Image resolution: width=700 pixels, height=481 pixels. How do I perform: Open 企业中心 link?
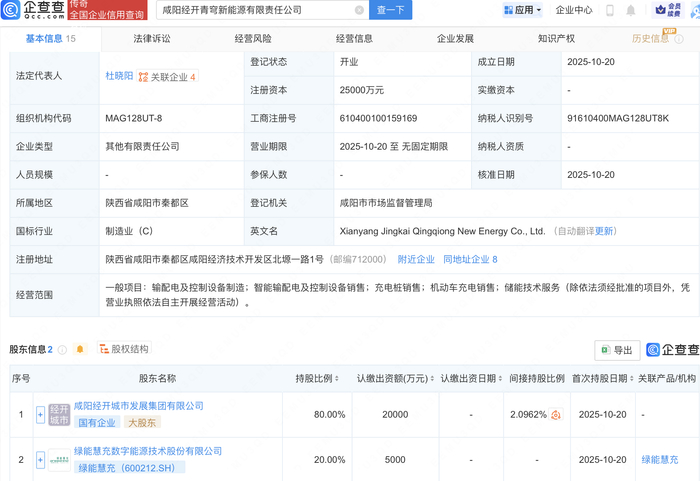pos(574,10)
